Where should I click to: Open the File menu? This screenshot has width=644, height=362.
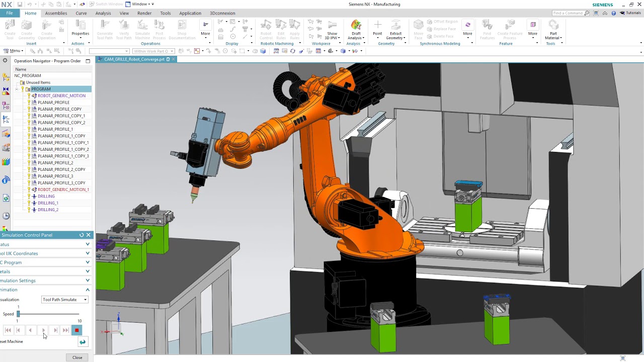pos(10,13)
